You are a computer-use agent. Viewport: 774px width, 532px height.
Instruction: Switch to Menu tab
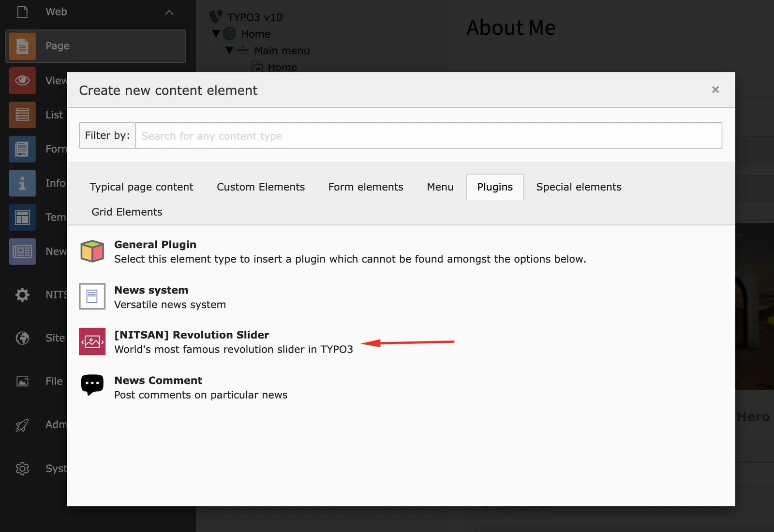[x=440, y=187]
